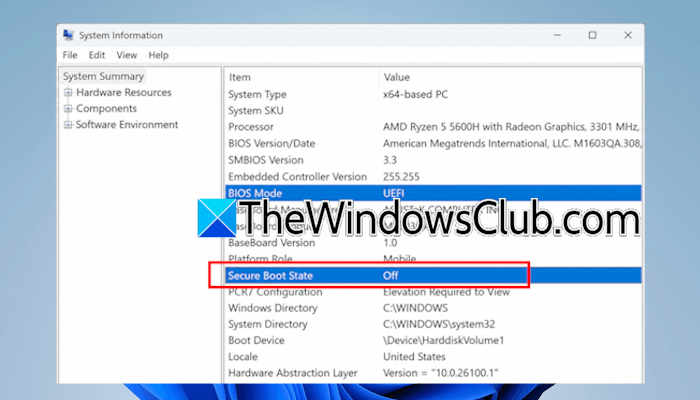
Task: Select Software Environment tree item
Action: coord(127,125)
